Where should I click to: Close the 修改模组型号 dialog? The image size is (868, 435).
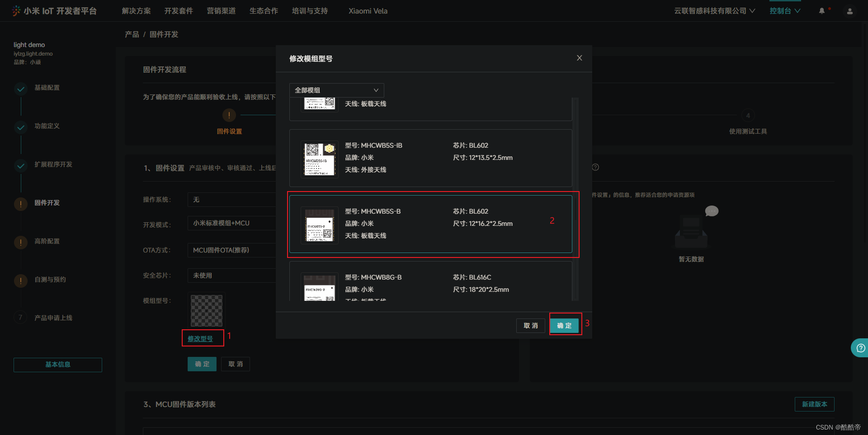tap(579, 58)
